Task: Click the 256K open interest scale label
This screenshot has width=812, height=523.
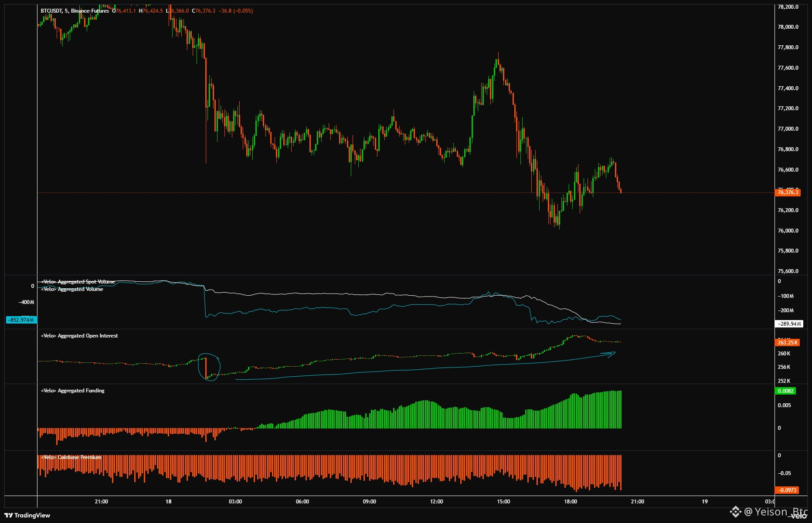Action: pos(784,367)
